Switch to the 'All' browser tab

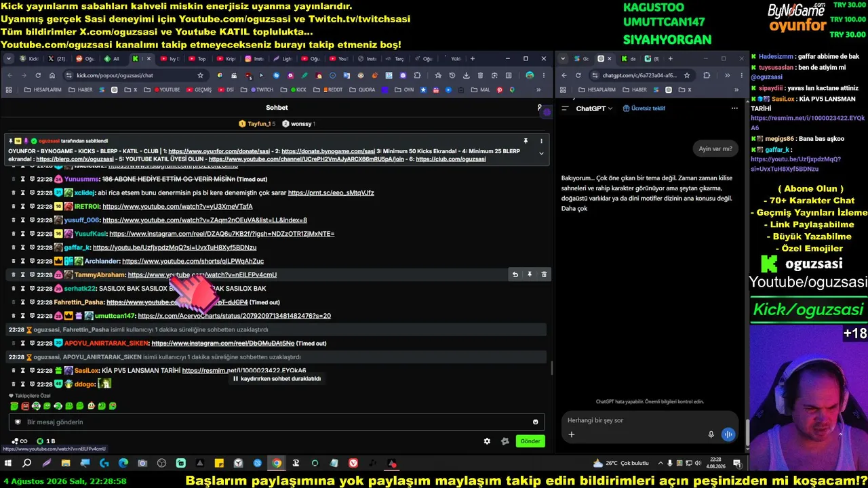111,59
